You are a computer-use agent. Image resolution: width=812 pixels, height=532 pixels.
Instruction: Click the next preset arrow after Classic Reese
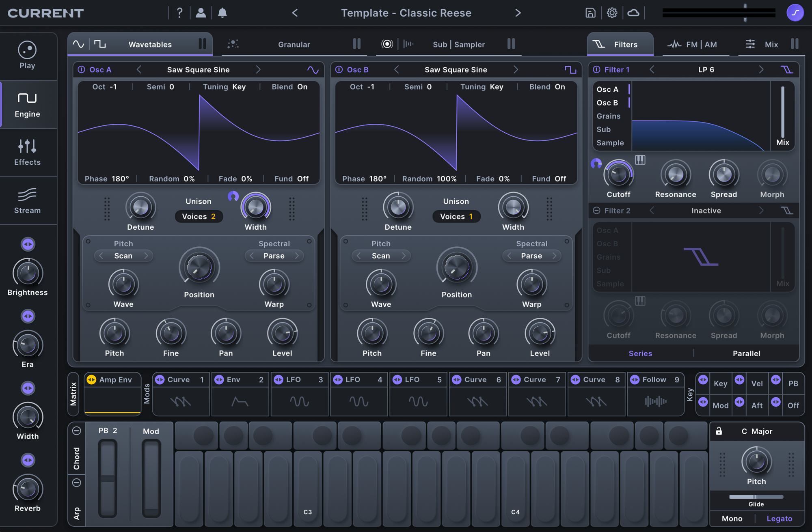click(x=518, y=13)
